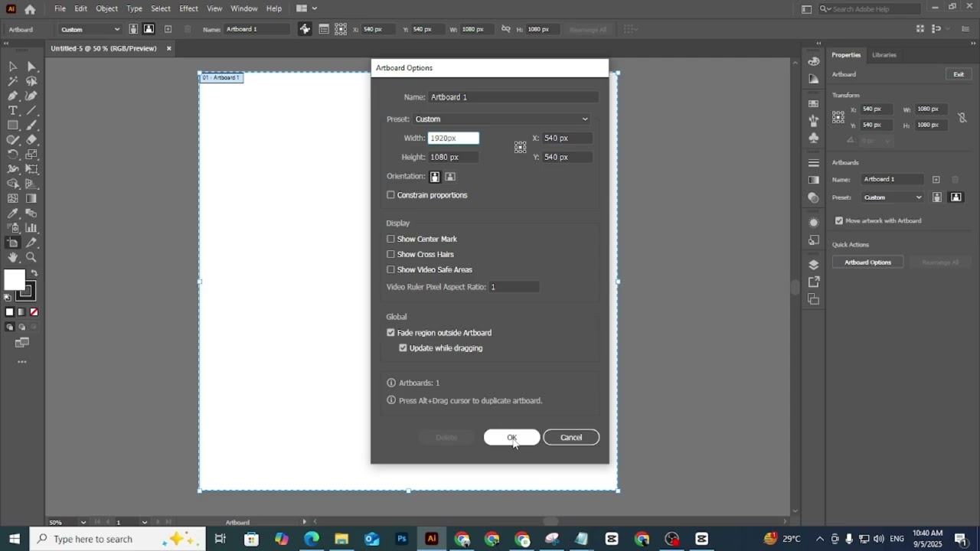Screen dimensions: 980x551
Task: Open the Brushes panel icon
Action: pos(814,121)
